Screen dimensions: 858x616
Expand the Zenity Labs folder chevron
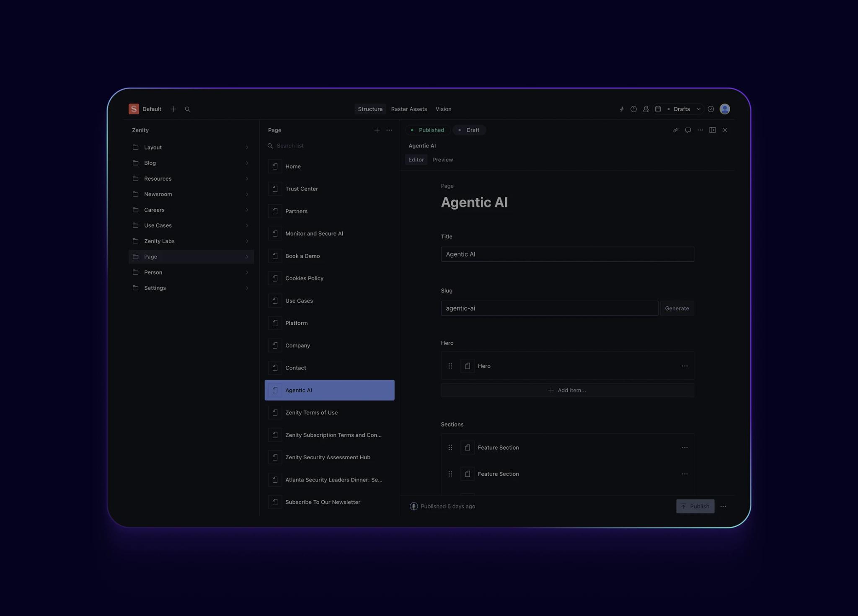(x=247, y=241)
